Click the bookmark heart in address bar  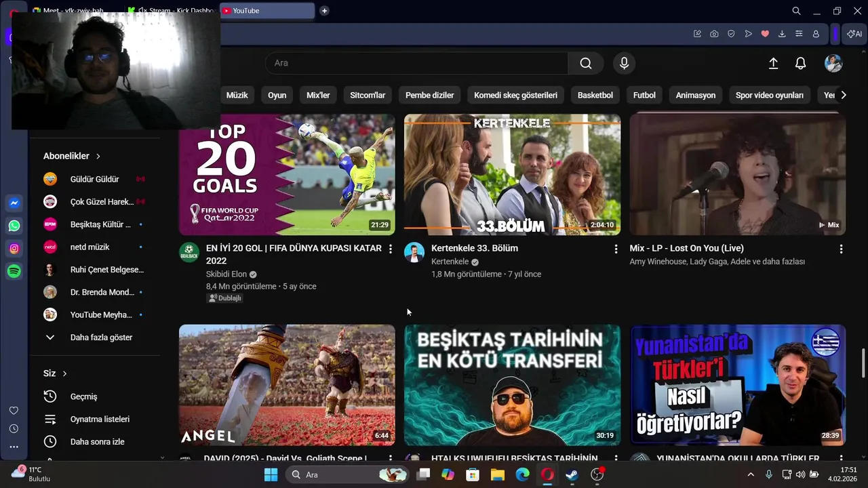click(x=765, y=34)
